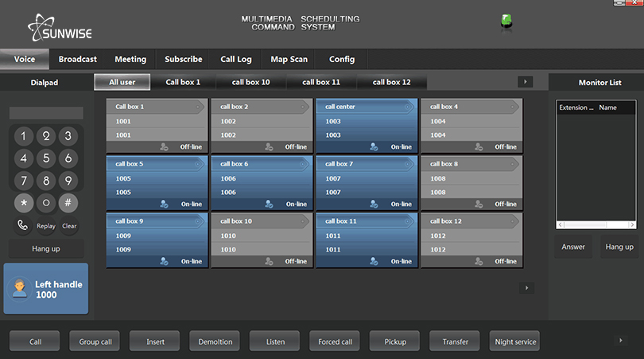Select the call box 10 extension tile
The image size is (644, 359).
point(262,240)
